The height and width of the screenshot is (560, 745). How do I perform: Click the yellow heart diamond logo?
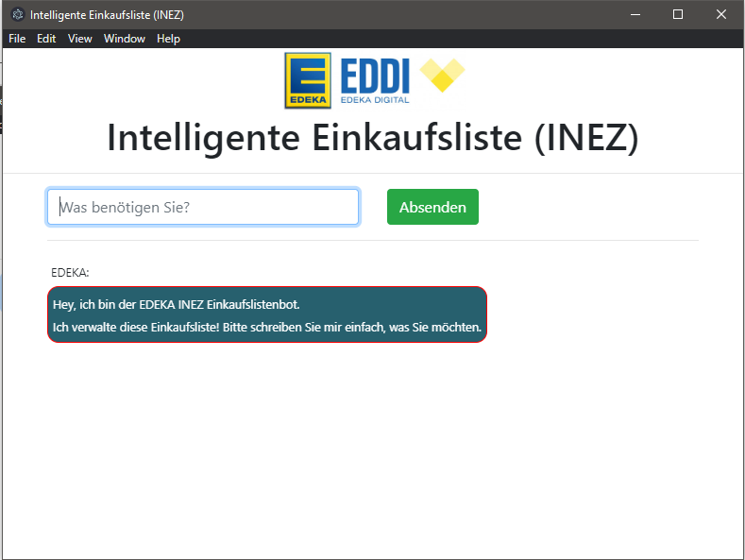[442, 75]
